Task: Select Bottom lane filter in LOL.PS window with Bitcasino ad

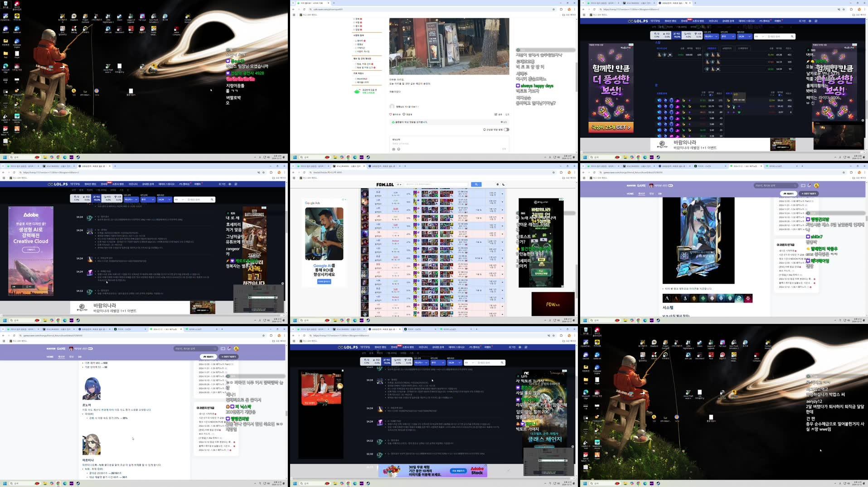Action: [398, 362]
